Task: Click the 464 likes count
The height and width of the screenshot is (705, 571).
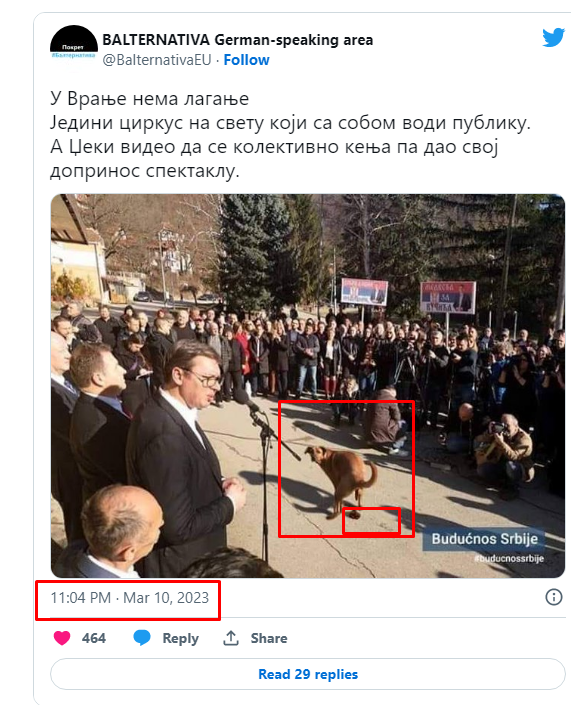Action: [94, 638]
